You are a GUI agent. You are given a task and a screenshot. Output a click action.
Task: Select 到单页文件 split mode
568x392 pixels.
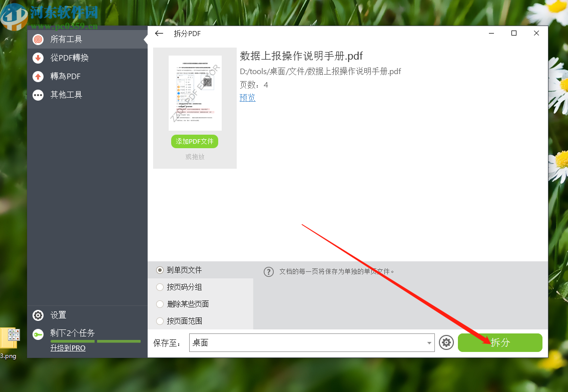[x=160, y=269]
